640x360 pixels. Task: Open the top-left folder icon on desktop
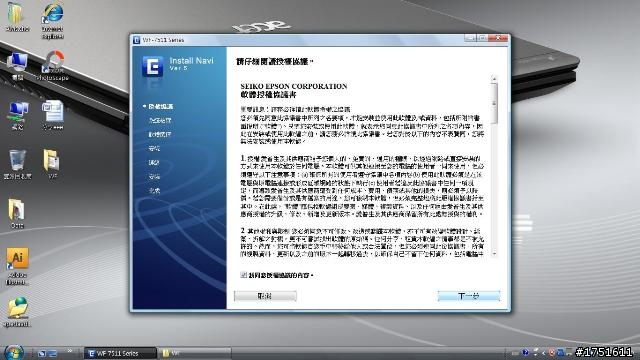click(x=17, y=17)
